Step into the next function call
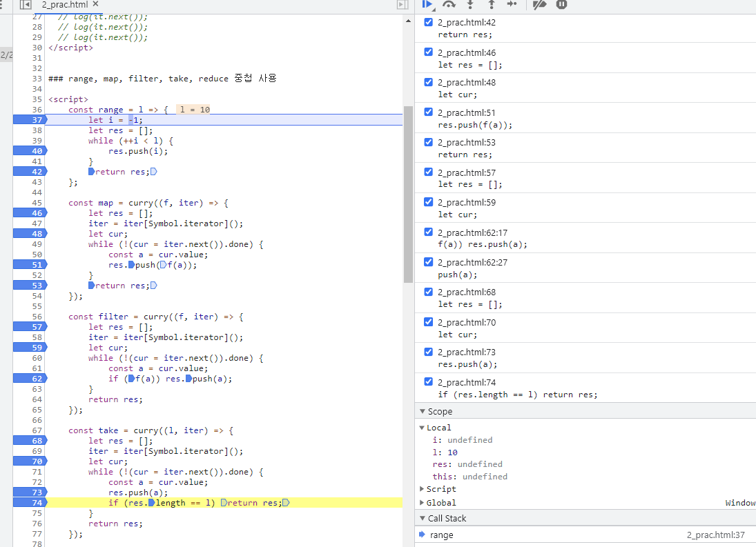756x547 pixels. (x=471, y=4)
